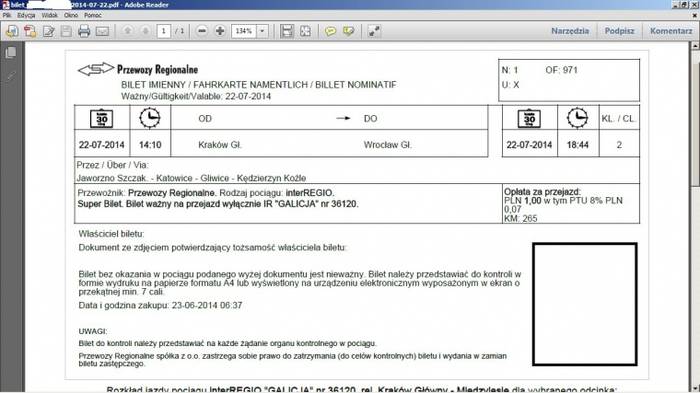Click the arrival time 18:44
This screenshot has height=393, width=700.
tap(578, 145)
